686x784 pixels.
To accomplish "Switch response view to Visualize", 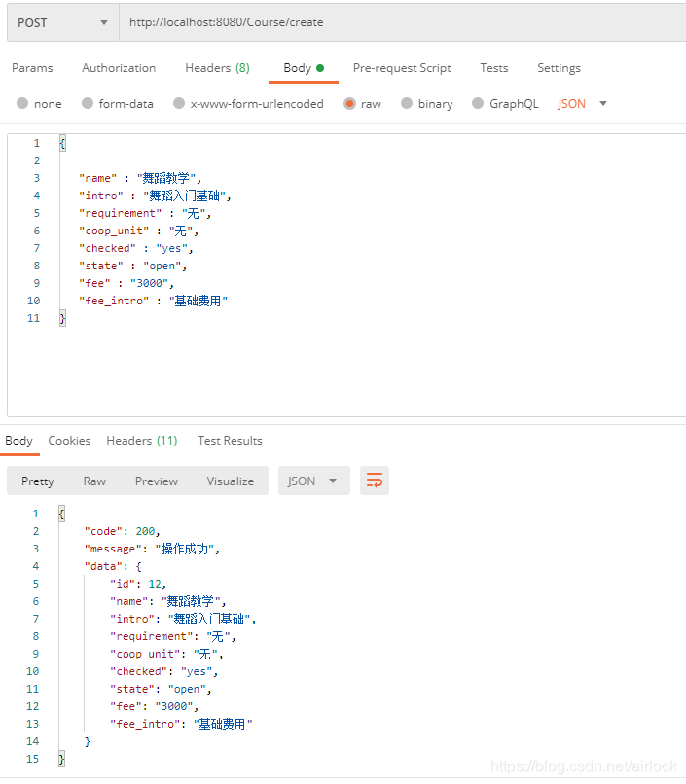I will point(230,481).
